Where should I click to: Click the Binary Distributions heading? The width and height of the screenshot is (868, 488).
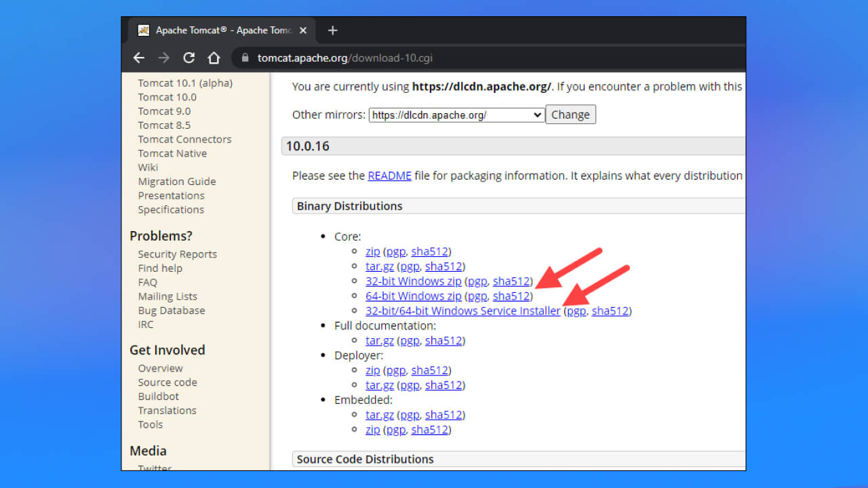[519, 206]
